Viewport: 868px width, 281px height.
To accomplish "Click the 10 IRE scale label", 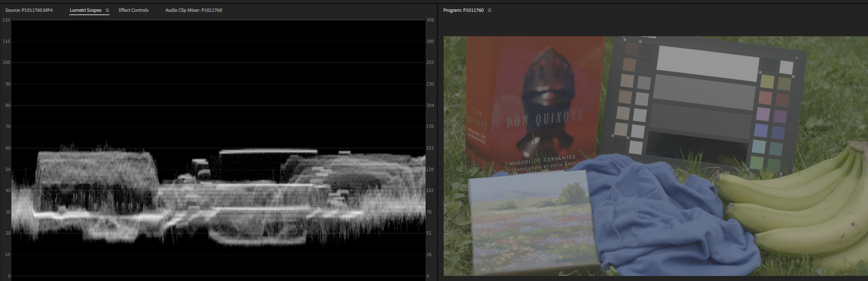I will tap(8, 254).
